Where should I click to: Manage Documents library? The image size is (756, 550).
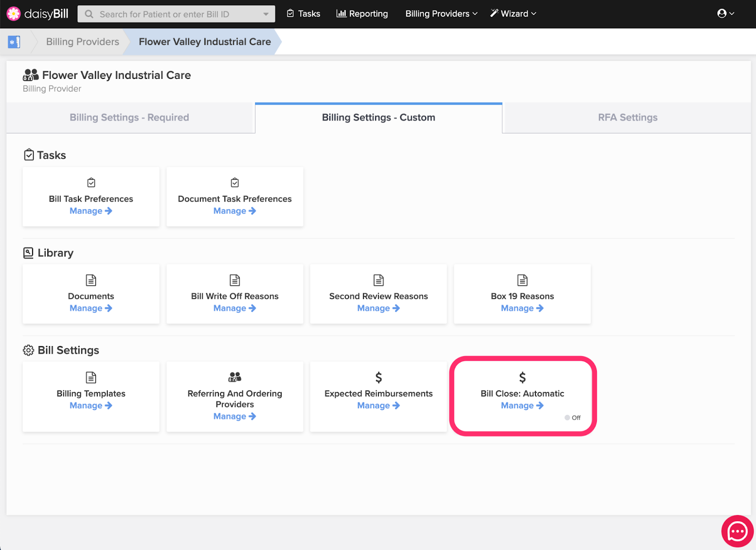coord(91,308)
